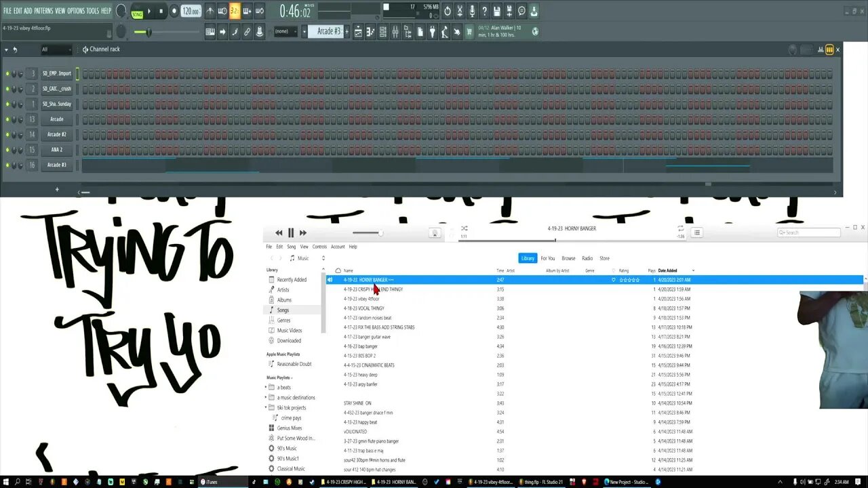Expand 'a music destinations' playlist folder
This screenshot has height=488, width=868.
266,397
